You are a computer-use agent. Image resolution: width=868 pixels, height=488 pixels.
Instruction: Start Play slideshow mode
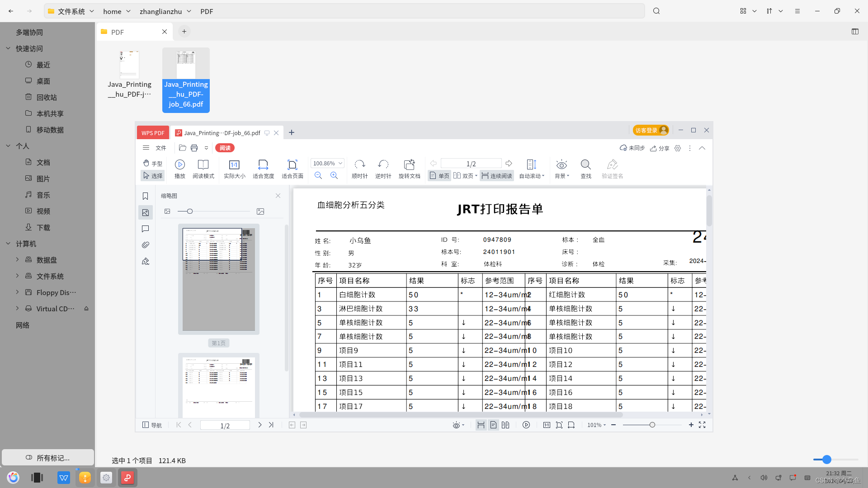click(180, 169)
